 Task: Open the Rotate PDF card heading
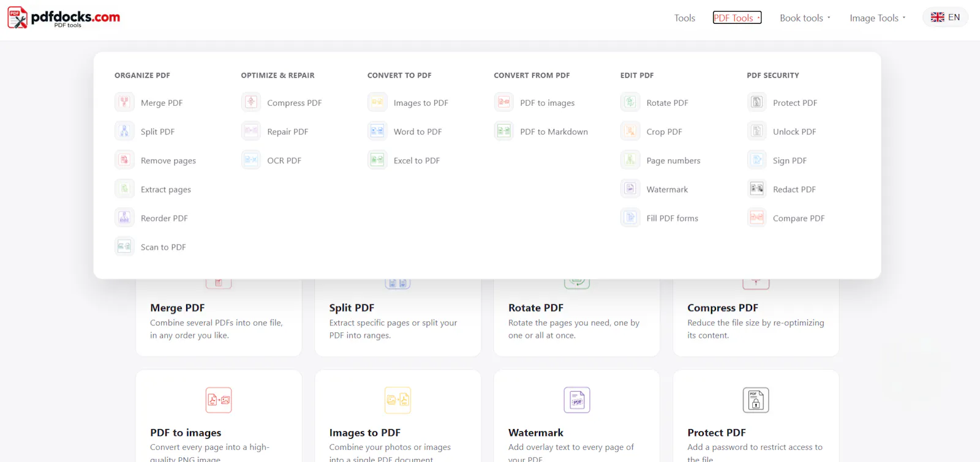coord(536,308)
